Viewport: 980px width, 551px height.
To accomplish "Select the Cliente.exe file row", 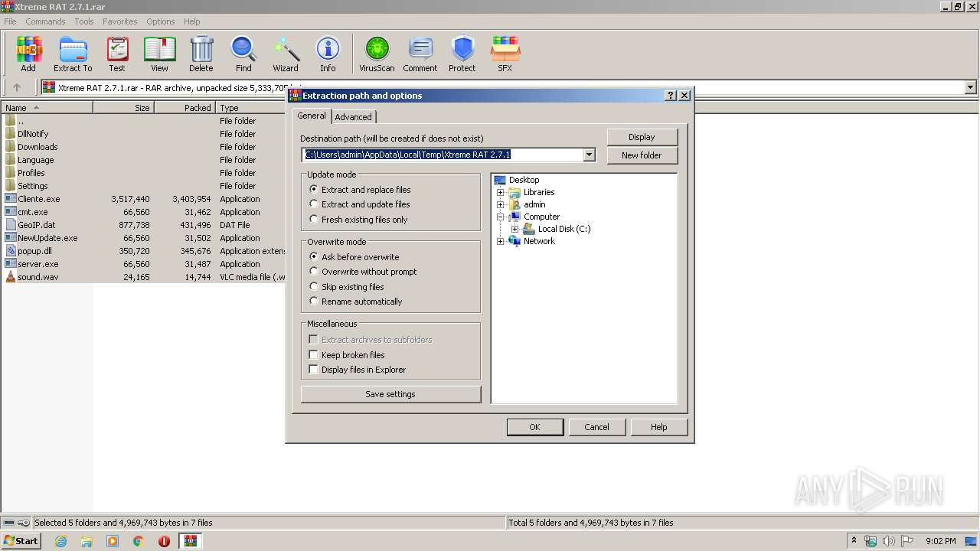I will pyautogui.click(x=144, y=199).
